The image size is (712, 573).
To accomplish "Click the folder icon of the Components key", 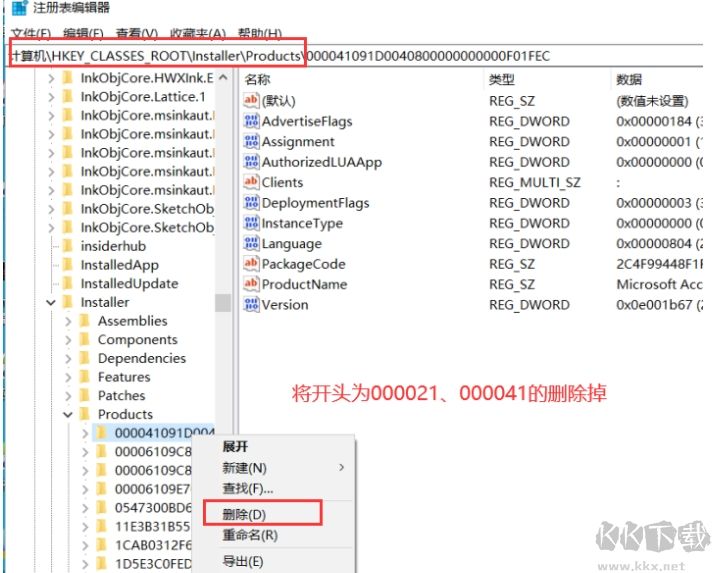I will [x=84, y=339].
